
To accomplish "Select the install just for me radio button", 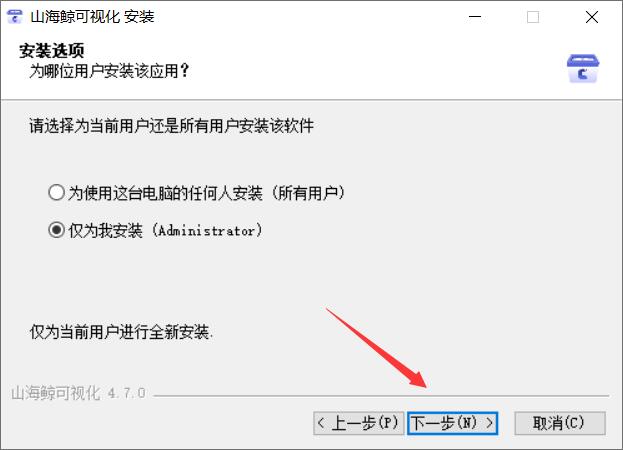I will pyautogui.click(x=56, y=230).
